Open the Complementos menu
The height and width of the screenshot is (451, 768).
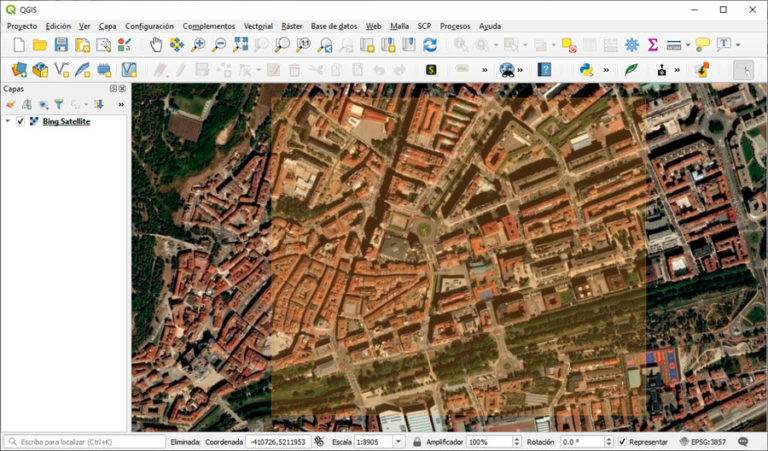(x=209, y=26)
